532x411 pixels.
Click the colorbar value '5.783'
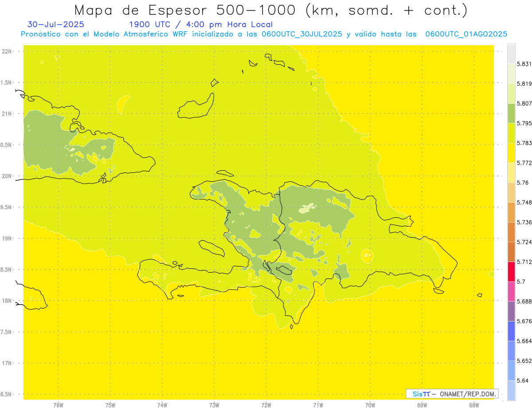click(524, 143)
